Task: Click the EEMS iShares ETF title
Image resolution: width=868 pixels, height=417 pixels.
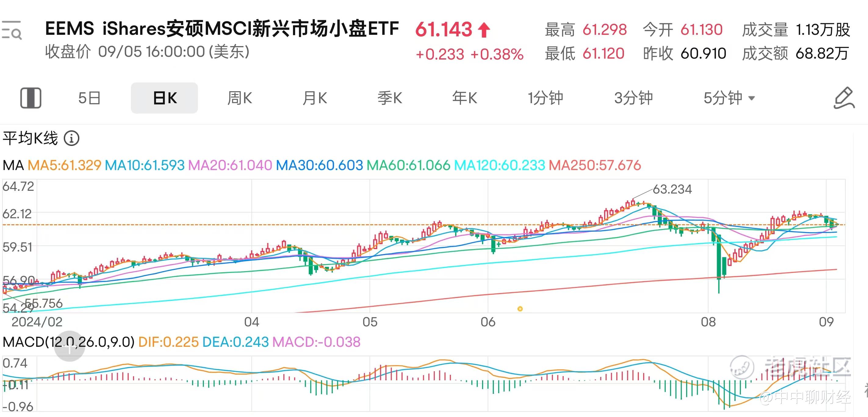Action: point(222,29)
